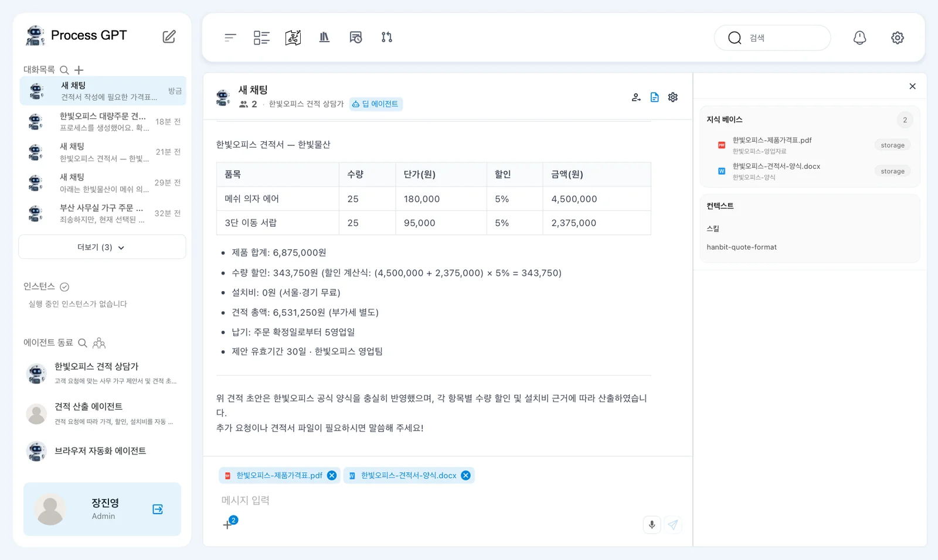The image size is (938, 560).
Task: Click the 4,500,000 amount cell
Action: tap(597, 199)
